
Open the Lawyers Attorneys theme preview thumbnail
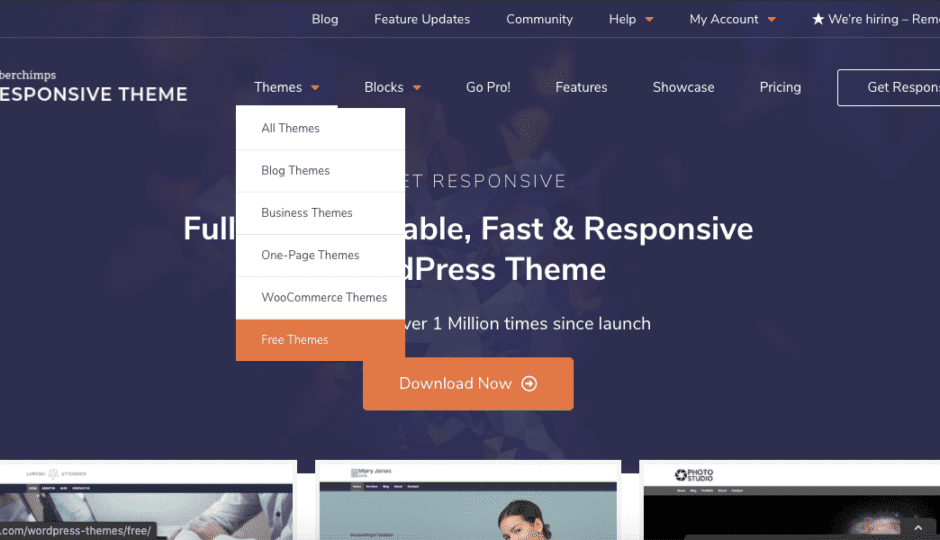click(147, 500)
